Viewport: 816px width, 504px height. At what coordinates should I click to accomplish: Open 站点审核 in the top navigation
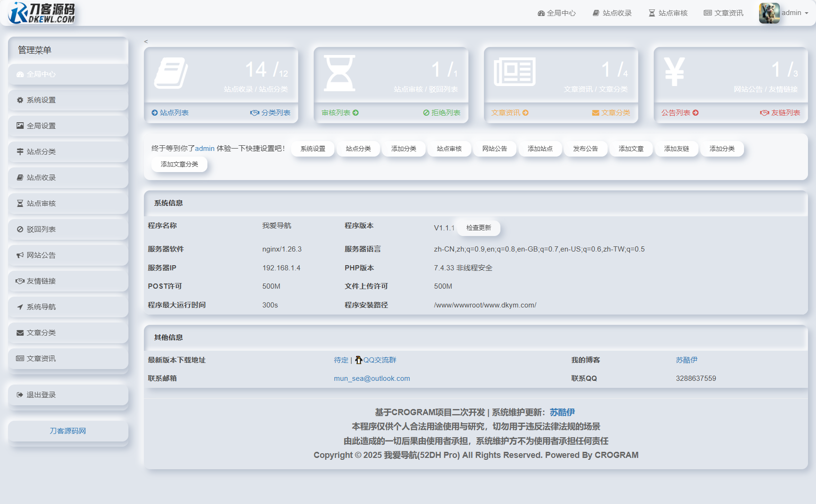point(667,13)
